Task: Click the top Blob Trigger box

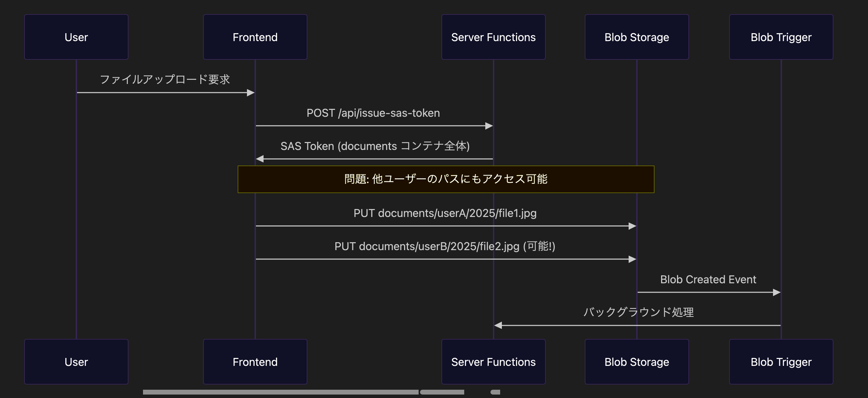Action: [781, 37]
